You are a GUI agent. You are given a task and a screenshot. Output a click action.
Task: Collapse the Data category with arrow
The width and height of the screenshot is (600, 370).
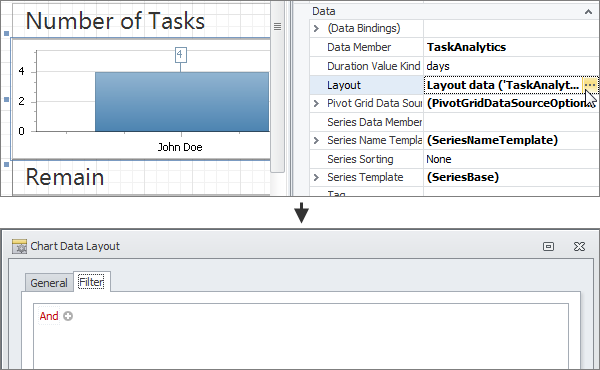[588, 12]
